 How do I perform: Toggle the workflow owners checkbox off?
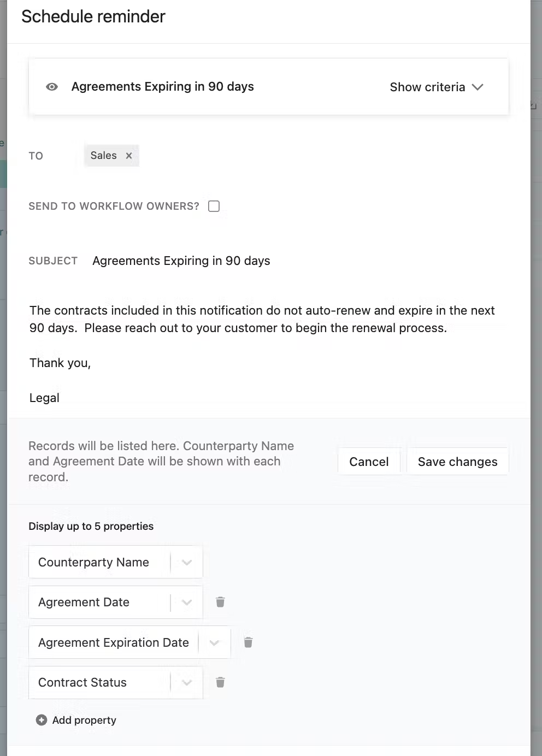[214, 206]
